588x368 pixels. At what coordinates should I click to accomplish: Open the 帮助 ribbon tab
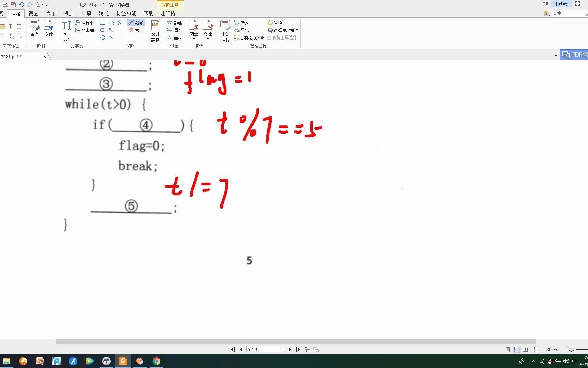[148, 13]
